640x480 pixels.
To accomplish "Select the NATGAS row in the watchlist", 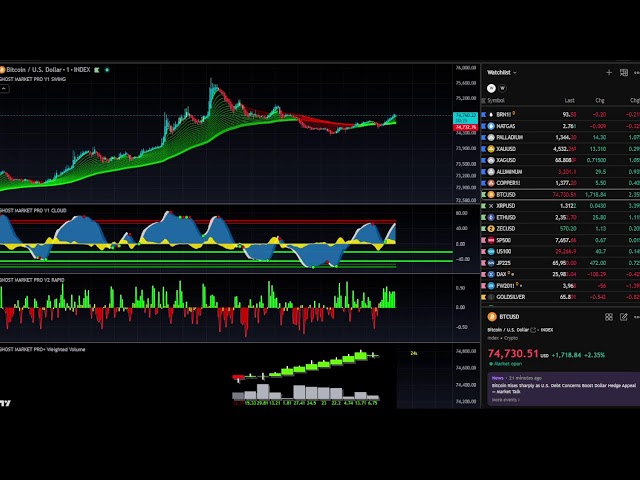I will coord(561,126).
